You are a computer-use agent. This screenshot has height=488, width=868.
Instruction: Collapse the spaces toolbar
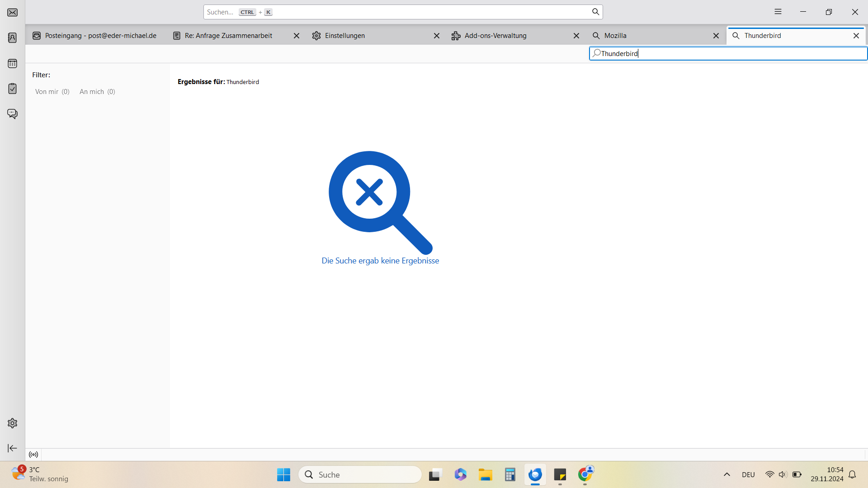point(12,448)
